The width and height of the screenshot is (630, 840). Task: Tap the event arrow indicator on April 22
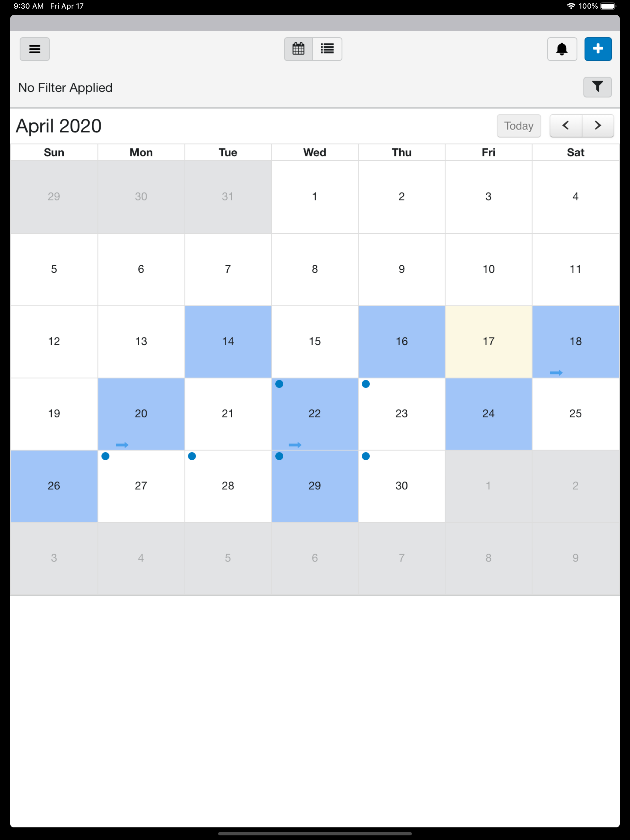tap(295, 445)
